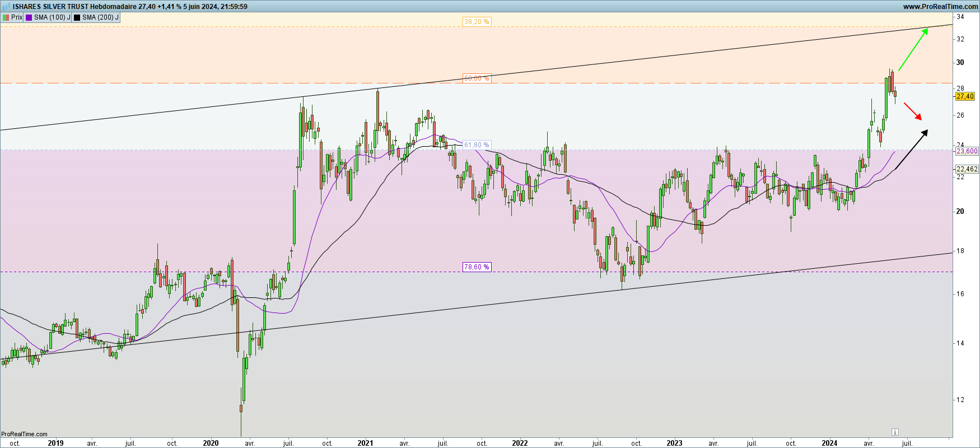
Task: Click the 38,20 % Fibonacci level label
Action: pos(477,22)
